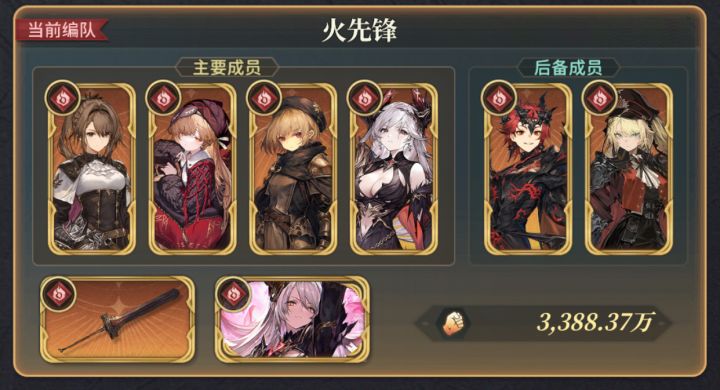
Task: Click fire element icon on brown-ponytail character card
Action: pos(63,99)
